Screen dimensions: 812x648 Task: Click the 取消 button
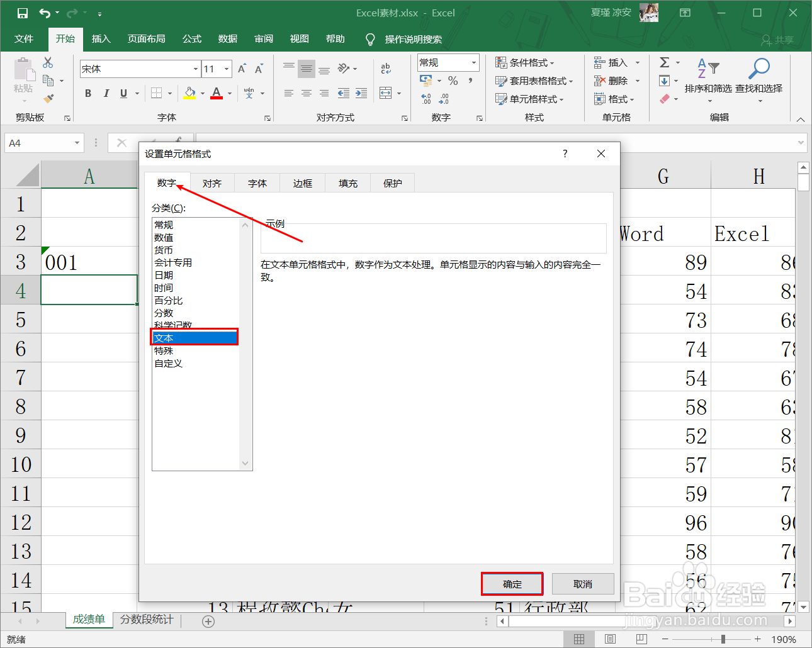[x=582, y=583]
